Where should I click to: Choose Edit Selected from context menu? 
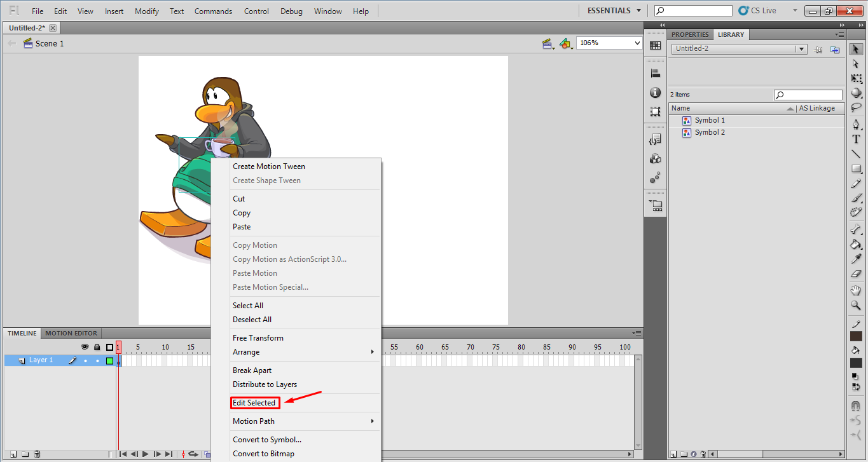coord(254,403)
